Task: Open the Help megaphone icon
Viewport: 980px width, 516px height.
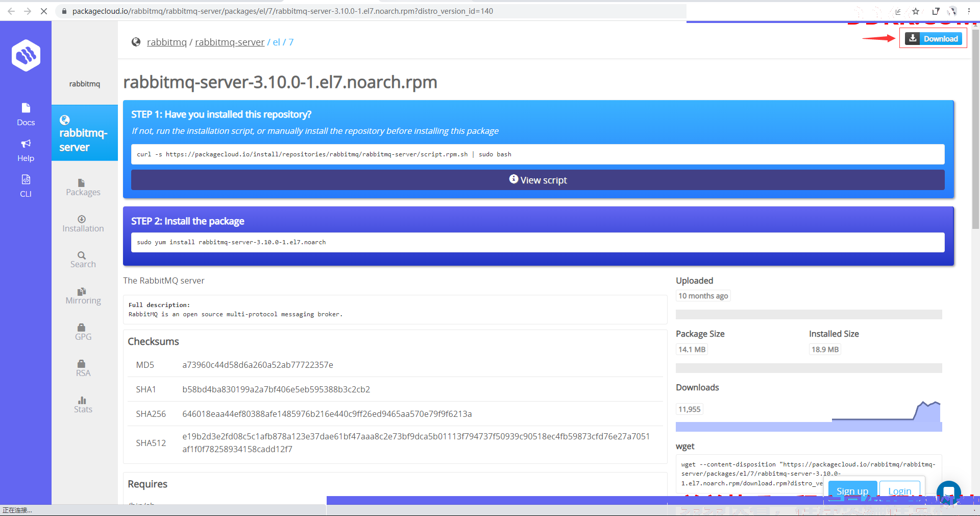Action: [x=26, y=144]
